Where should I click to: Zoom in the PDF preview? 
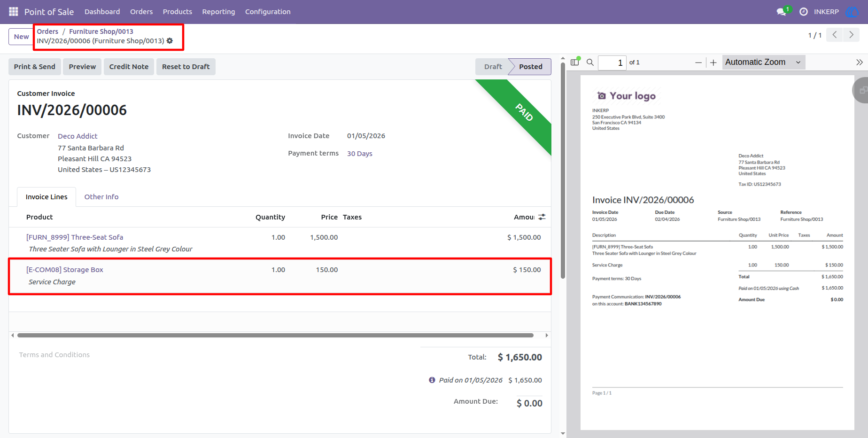pos(713,63)
